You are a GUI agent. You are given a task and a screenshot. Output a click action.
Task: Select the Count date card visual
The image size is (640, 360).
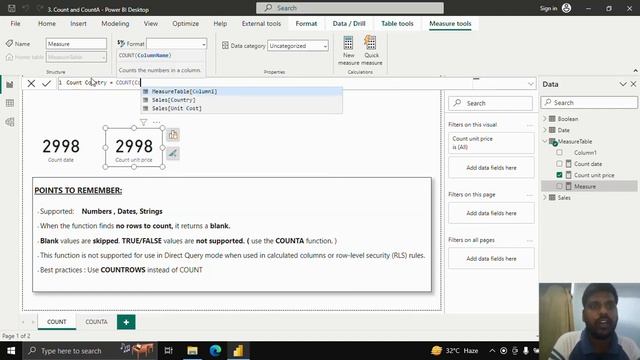tap(61, 149)
